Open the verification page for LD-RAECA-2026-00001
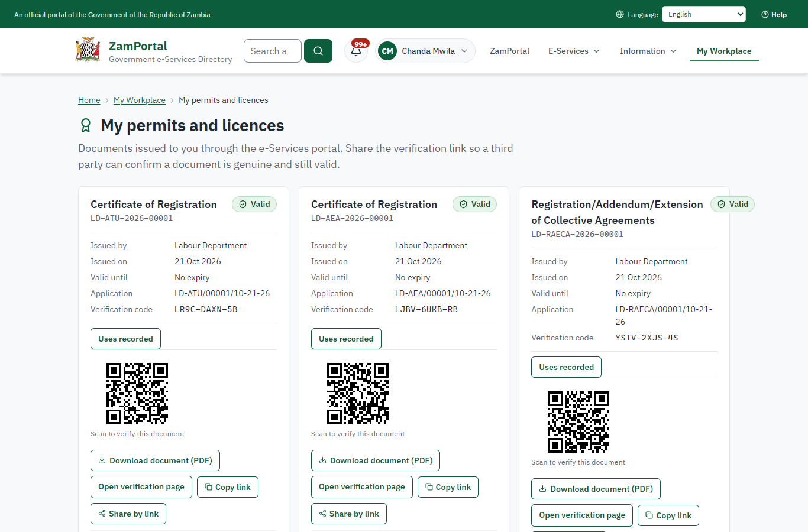808x532 pixels. [582, 515]
